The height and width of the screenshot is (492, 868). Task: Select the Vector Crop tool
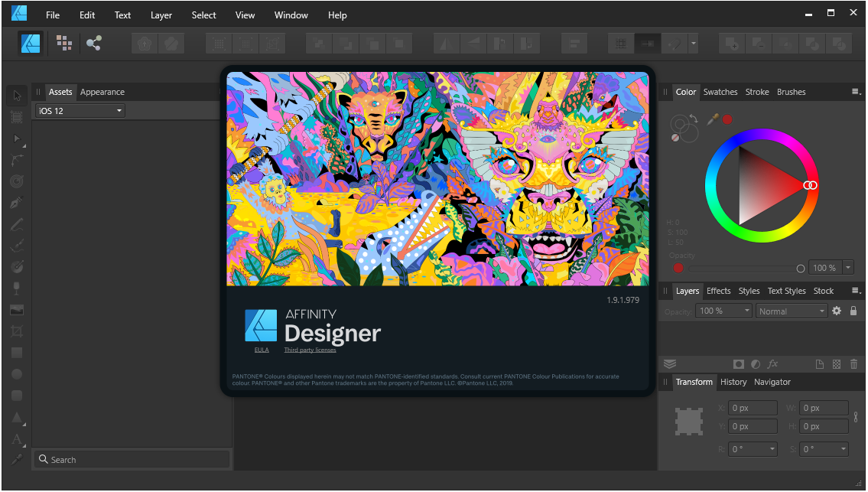coord(17,331)
